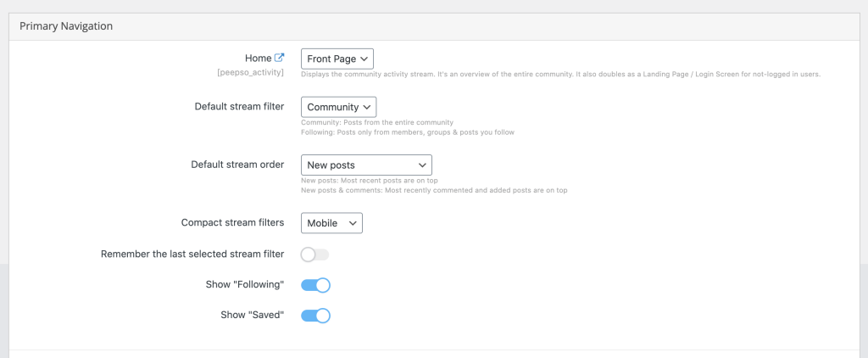Click the Show "Saved" label

click(x=253, y=314)
